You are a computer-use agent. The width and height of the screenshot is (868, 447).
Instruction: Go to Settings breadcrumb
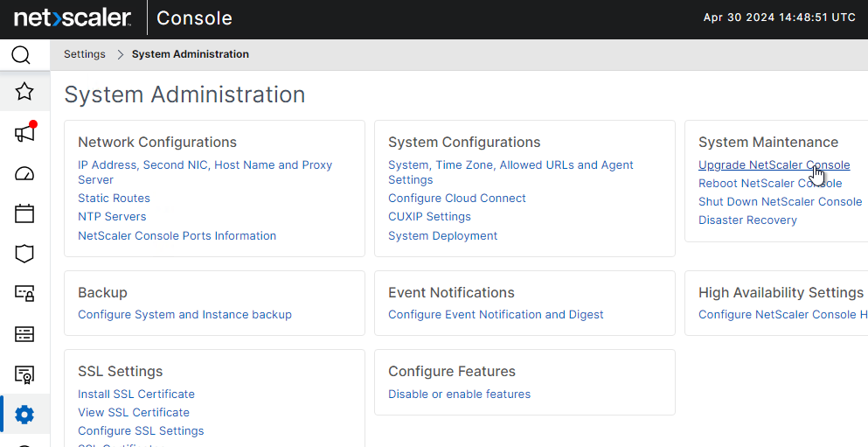tap(84, 54)
